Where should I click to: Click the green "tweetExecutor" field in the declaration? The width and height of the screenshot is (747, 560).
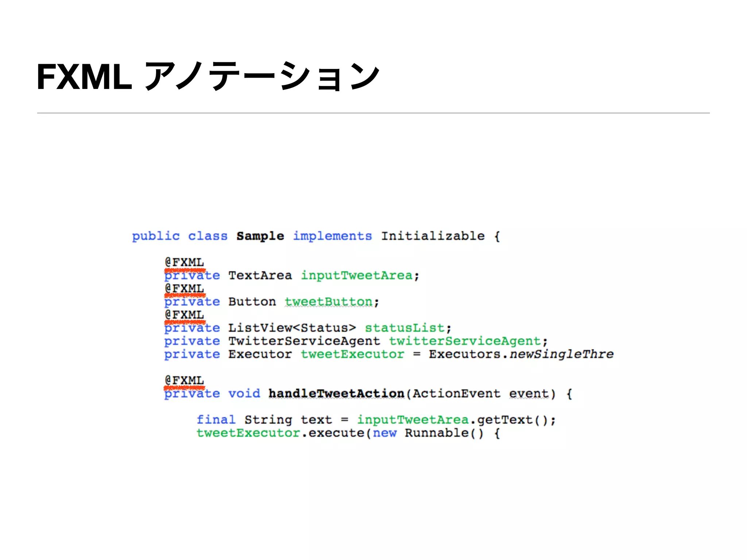[352, 354]
